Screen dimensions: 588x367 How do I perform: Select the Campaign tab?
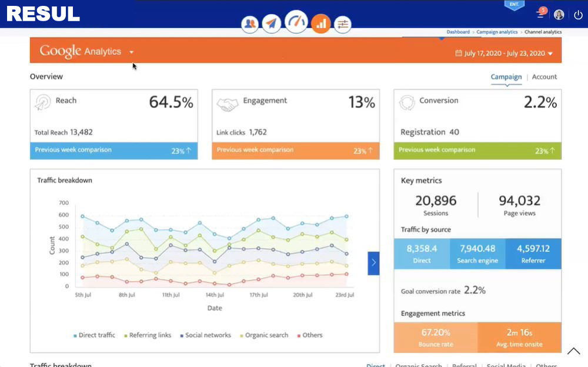pyautogui.click(x=506, y=77)
